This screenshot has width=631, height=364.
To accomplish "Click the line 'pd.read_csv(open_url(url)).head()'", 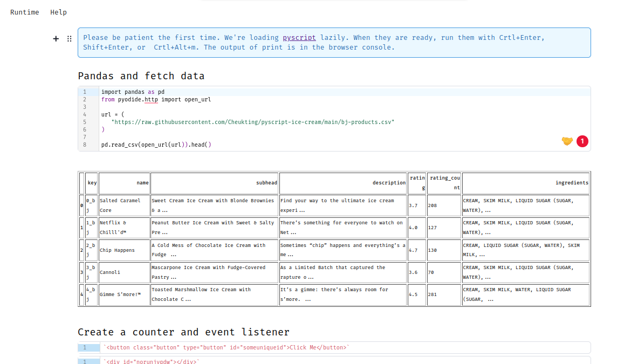I will [x=156, y=145].
